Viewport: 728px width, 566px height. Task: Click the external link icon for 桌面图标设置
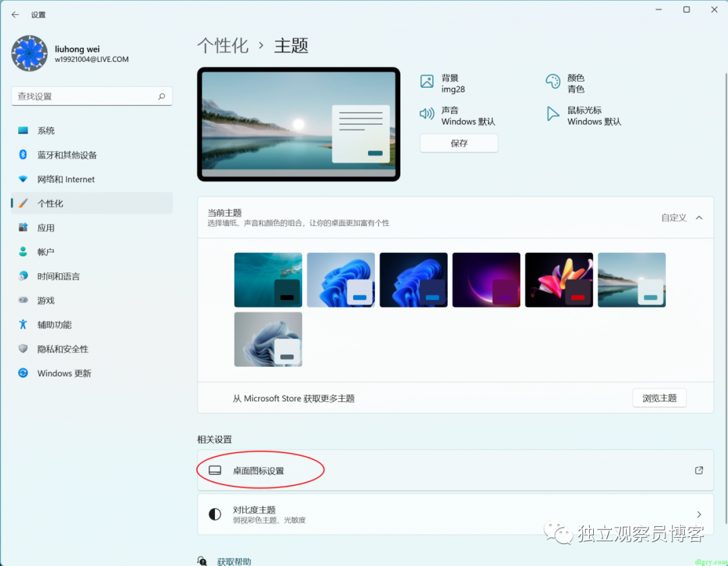699,470
